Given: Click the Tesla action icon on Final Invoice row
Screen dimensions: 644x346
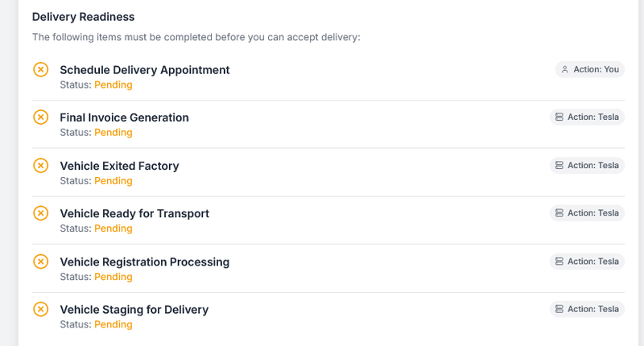Looking at the screenshot, I should [559, 117].
